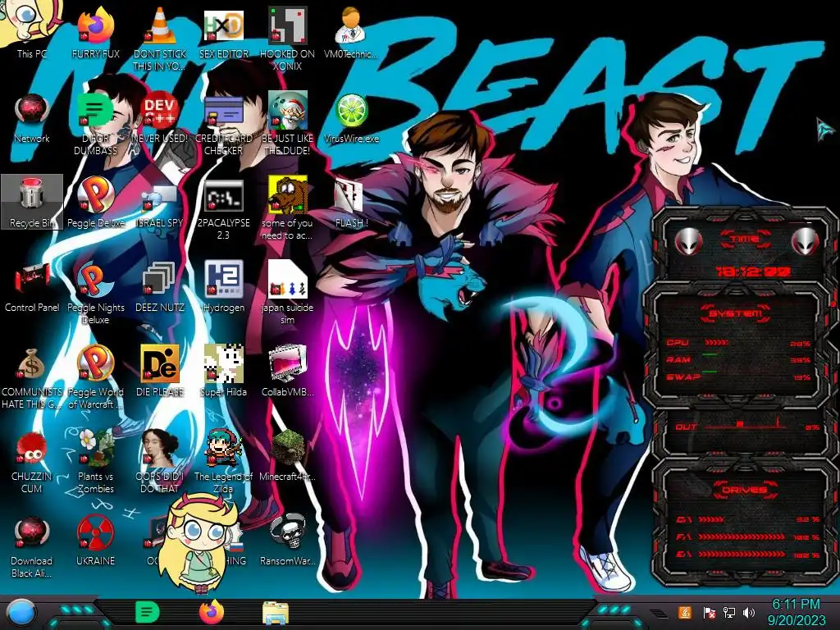This screenshot has height=630, width=840.
Task: Open the japan sim file icon
Action: pos(287,293)
